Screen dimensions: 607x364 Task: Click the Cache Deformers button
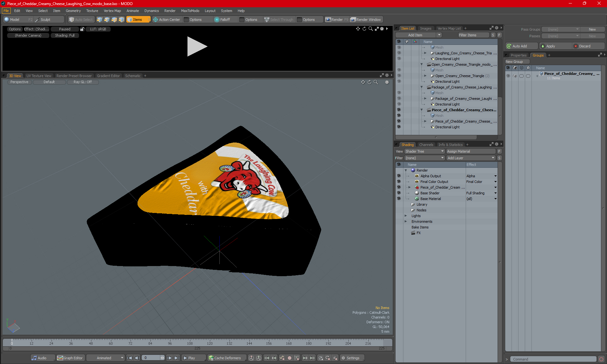tap(224, 358)
